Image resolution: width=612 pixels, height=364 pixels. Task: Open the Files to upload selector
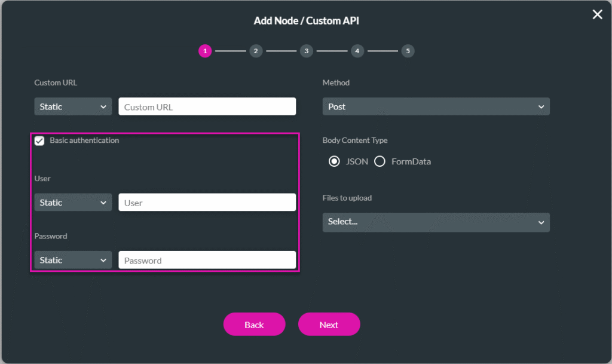point(436,222)
